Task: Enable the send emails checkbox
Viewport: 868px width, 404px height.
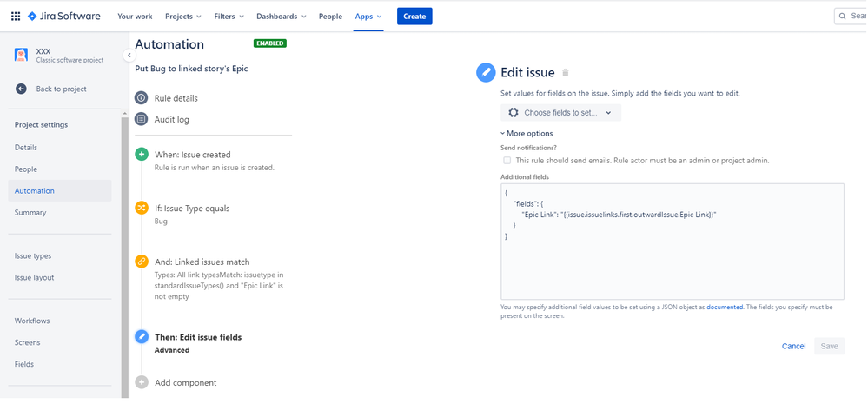Action: pos(507,161)
